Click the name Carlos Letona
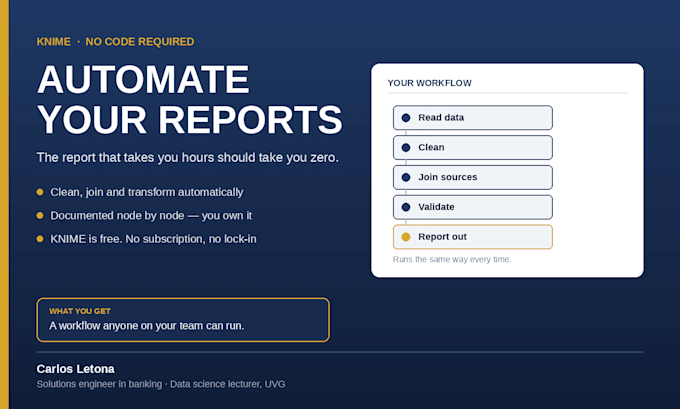 pyautogui.click(x=75, y=369)
